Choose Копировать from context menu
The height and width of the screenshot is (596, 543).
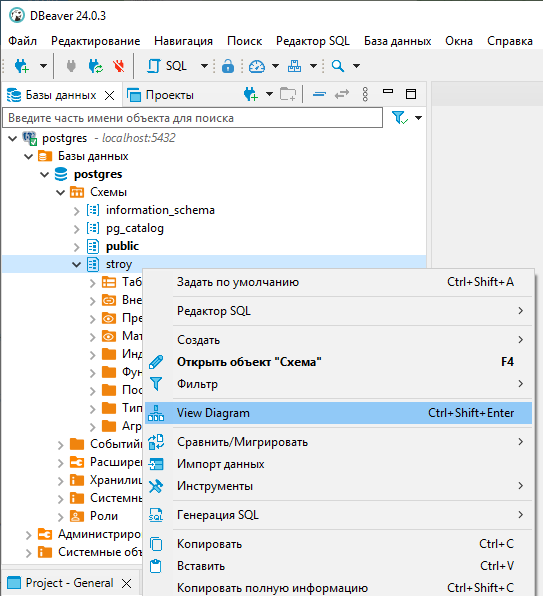338,544
